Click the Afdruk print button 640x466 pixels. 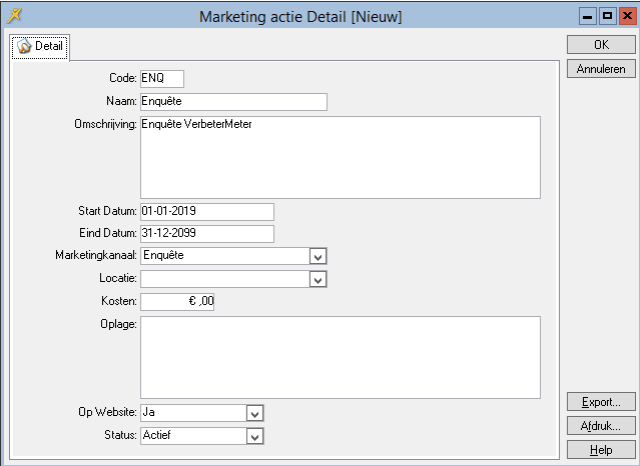[601, 426]
